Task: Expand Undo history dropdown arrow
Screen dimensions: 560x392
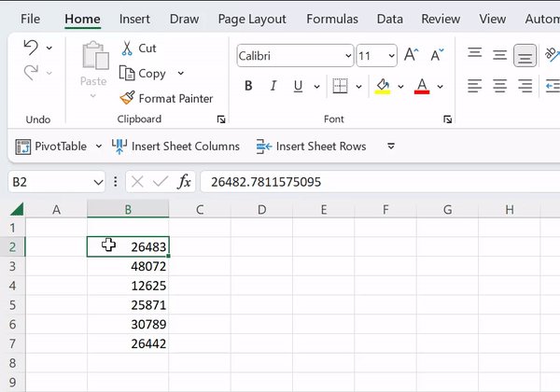Action: pyautogui.click(x=49, y=48)
